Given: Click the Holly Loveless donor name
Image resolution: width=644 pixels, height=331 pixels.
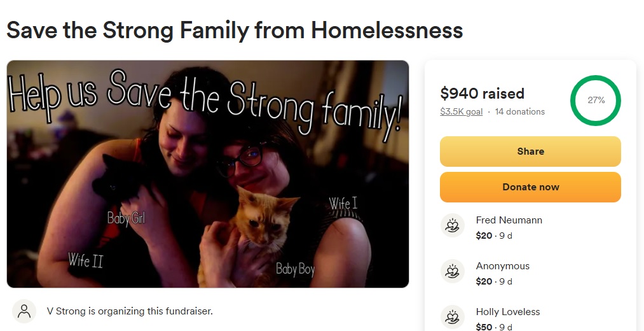Looking at the screenshot, I should point(508,312).
